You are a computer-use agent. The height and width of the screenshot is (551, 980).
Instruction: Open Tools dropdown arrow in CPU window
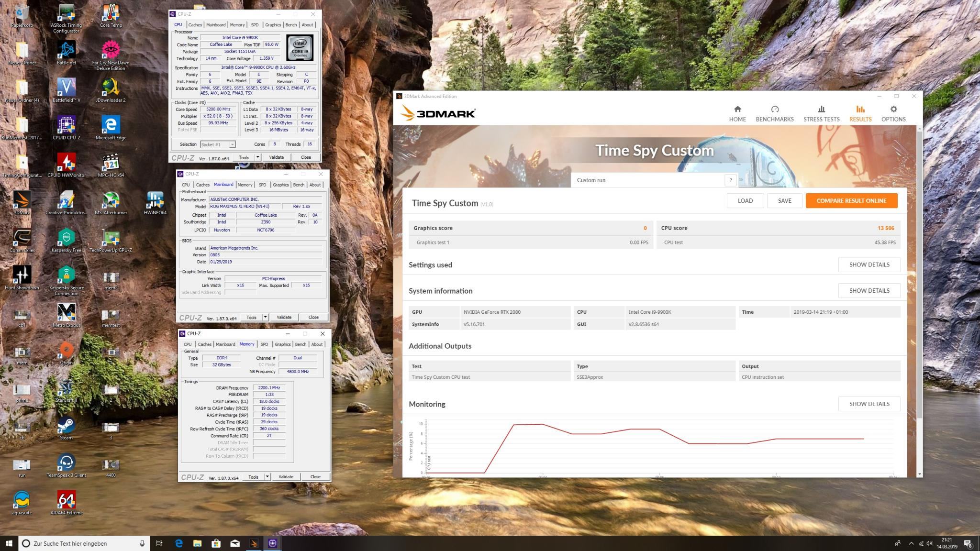tap(257, 157)
